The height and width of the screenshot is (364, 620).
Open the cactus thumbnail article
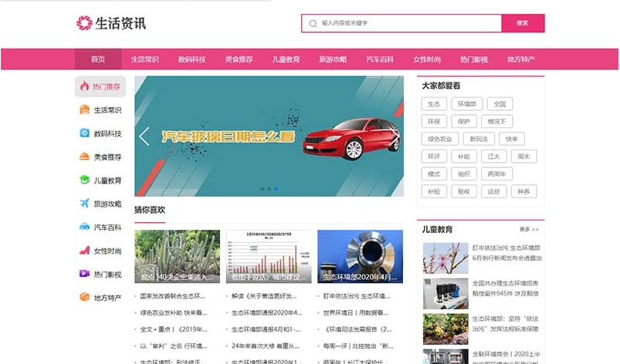tap(177, 257)
